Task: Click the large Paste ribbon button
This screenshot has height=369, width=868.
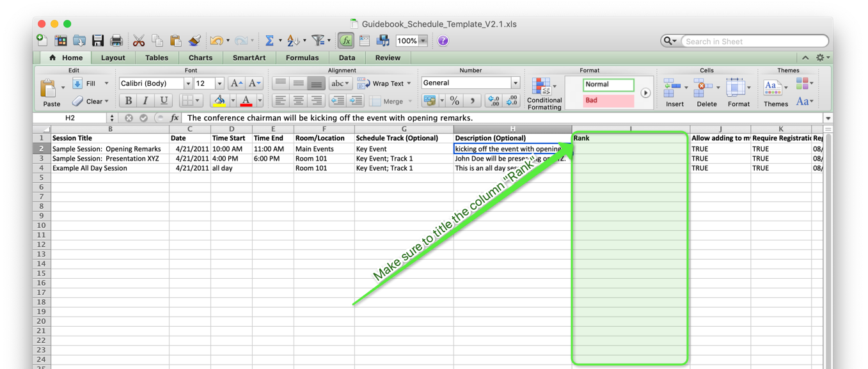Action: [51, 92]
